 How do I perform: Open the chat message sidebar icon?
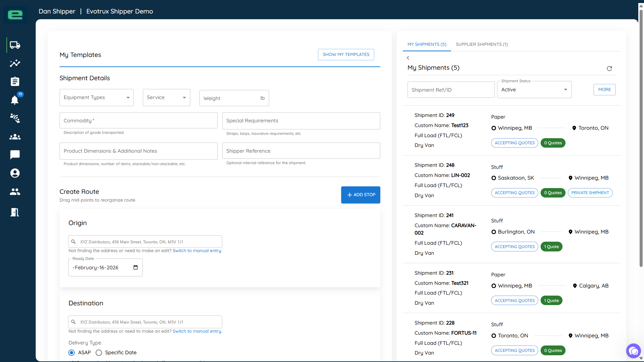(x=15, y=155)
